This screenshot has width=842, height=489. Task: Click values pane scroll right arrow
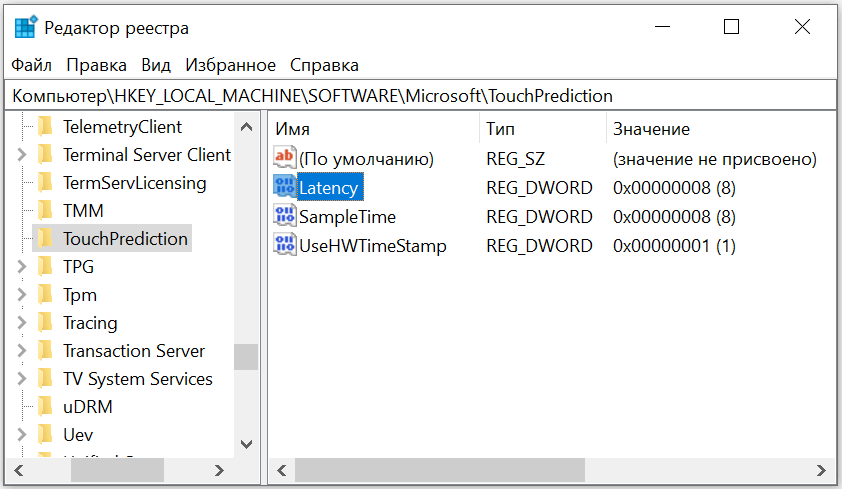click(x=821, y=471)
